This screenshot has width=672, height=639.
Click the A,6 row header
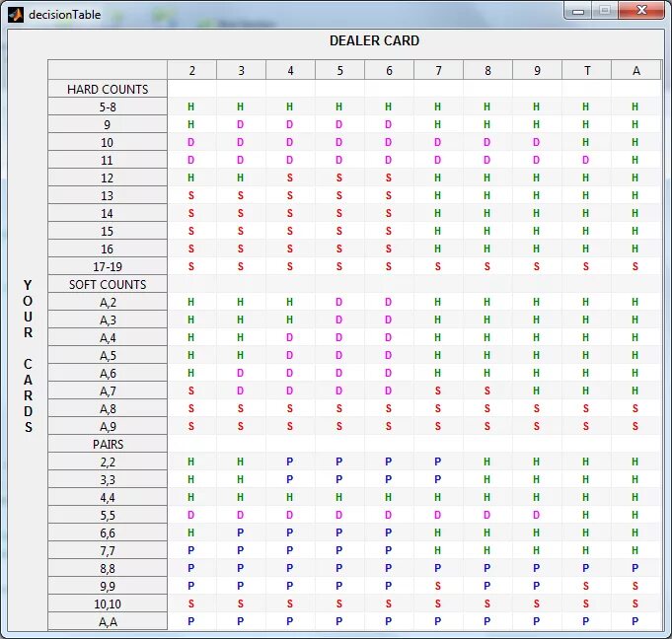coord(108,374)
